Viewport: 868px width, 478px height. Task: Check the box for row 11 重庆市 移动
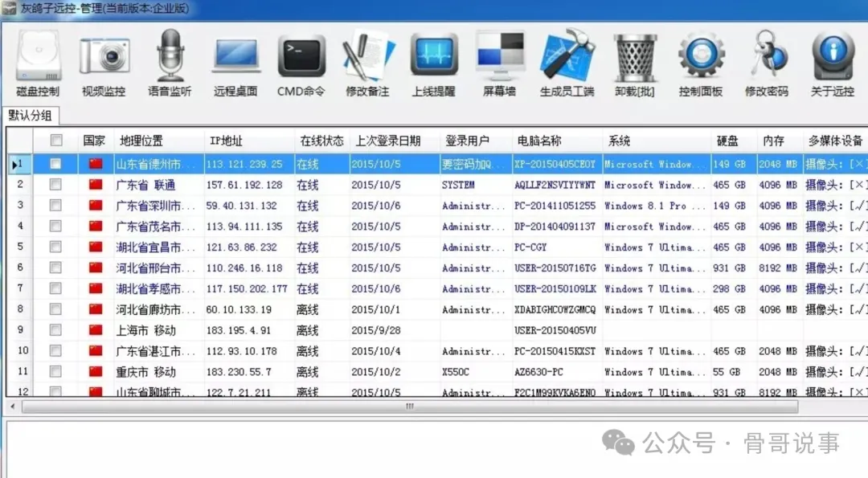(55, 371)
